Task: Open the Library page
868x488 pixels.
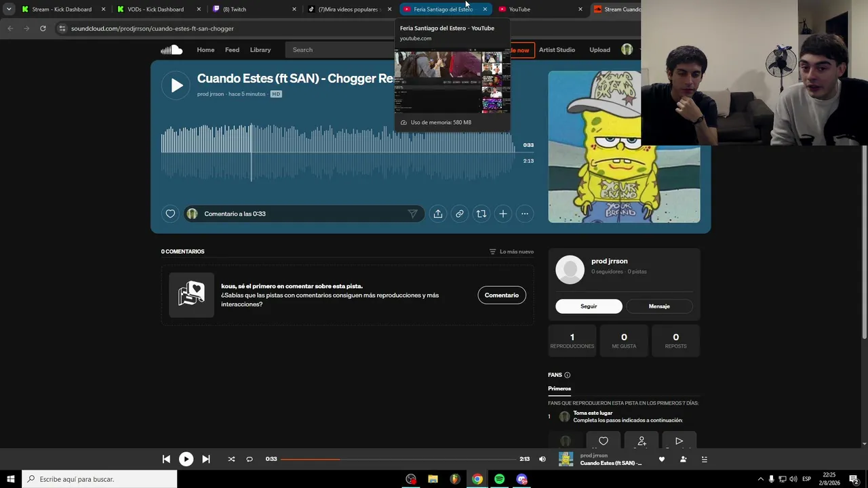Action: [x=260, y=49]
